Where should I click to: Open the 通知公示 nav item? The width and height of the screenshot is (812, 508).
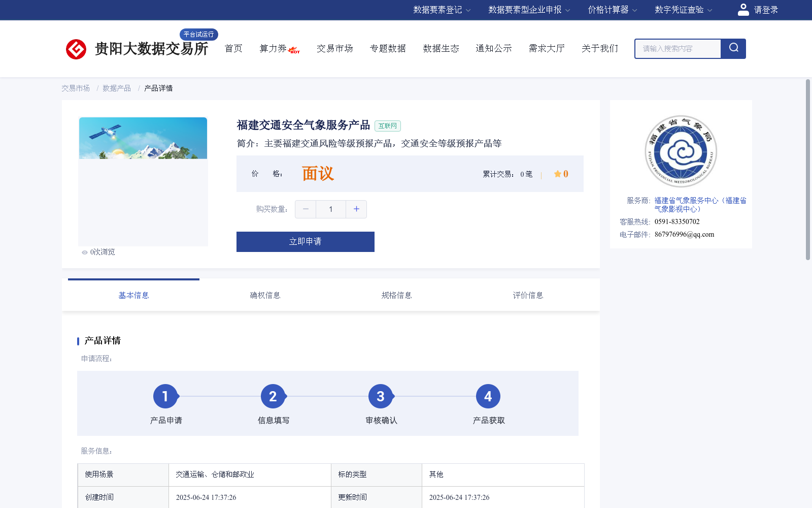tap(494, 49)
